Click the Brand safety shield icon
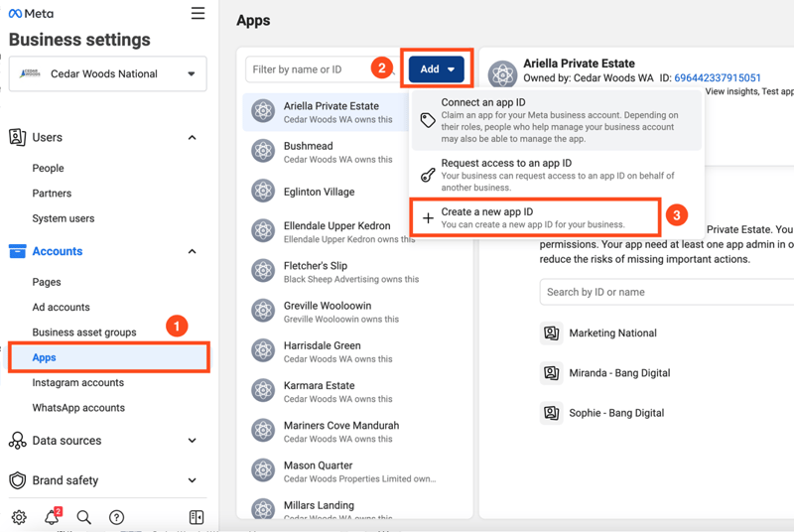The width and height of the screenshot is (794, 532). pos(17,480)
